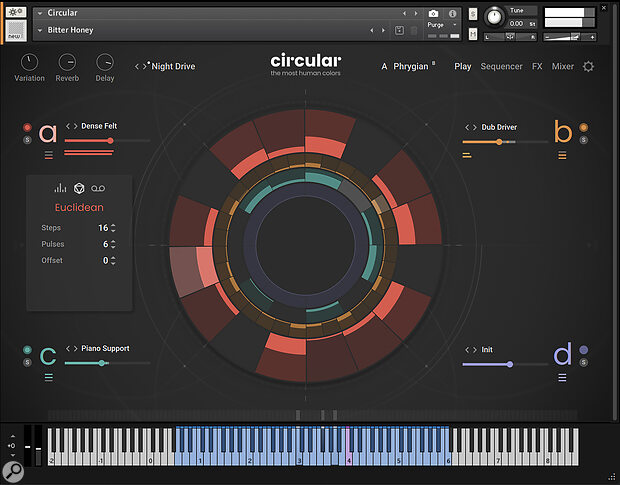This screenshot has width=620, height=485.
Task: Click the Euclidean mode label
Action: tap(79, 208)
